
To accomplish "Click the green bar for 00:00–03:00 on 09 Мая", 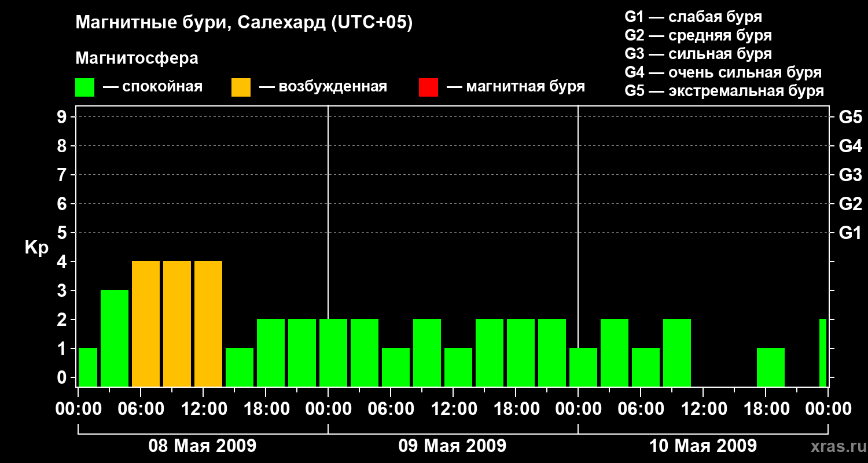I will [333, 352].
